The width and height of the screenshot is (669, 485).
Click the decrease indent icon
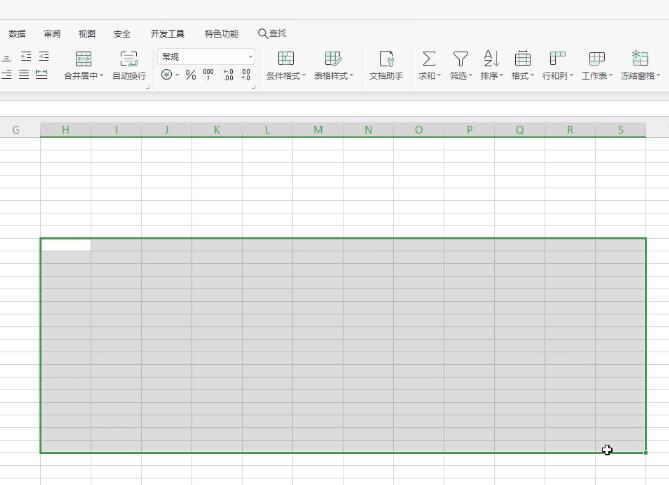coord(26,56)
